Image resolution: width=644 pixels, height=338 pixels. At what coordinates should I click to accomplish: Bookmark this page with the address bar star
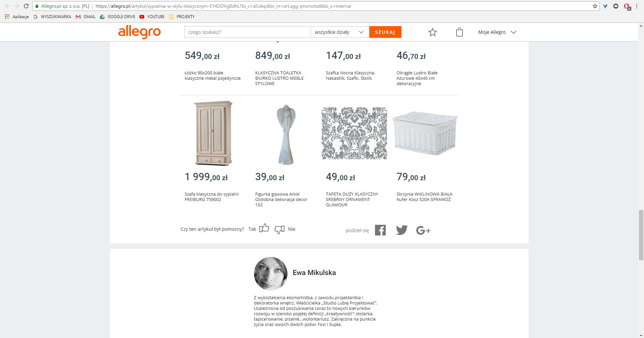[x=595, y=6]
